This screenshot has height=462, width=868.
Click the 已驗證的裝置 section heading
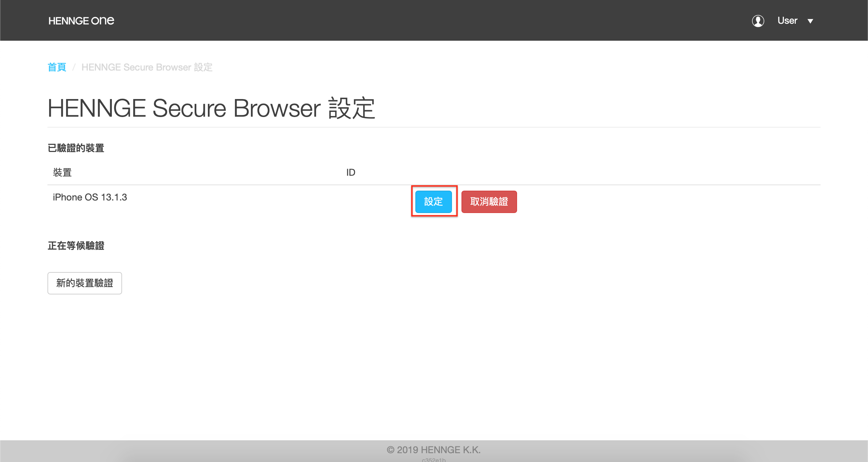(76, 148)
